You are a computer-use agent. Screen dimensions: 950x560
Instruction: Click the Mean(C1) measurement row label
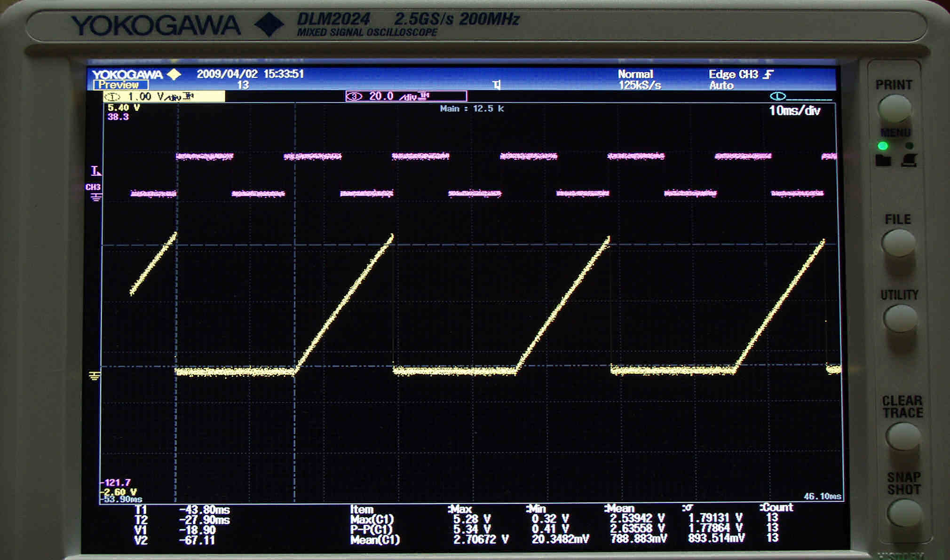(x=375, y=540)
